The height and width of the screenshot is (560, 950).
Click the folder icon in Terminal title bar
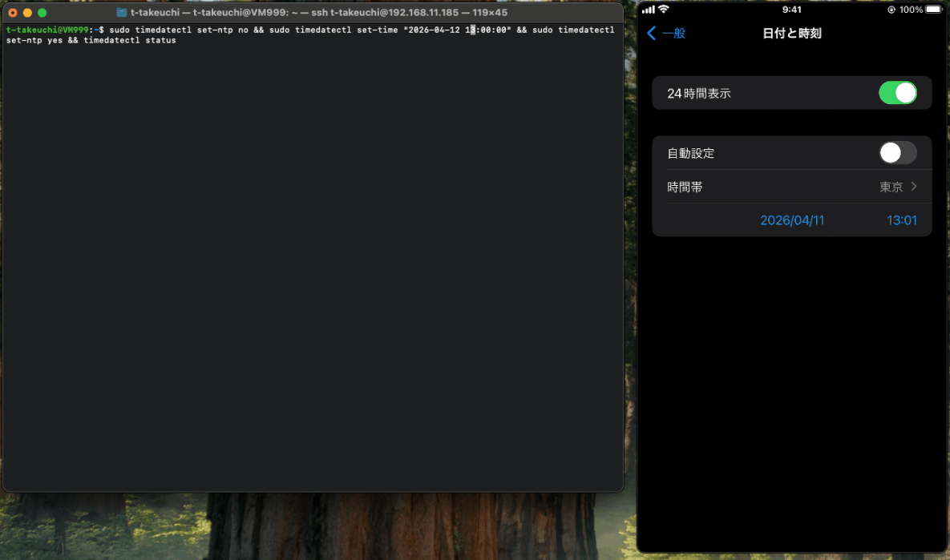pyautogui.click(x=122, y=13)
